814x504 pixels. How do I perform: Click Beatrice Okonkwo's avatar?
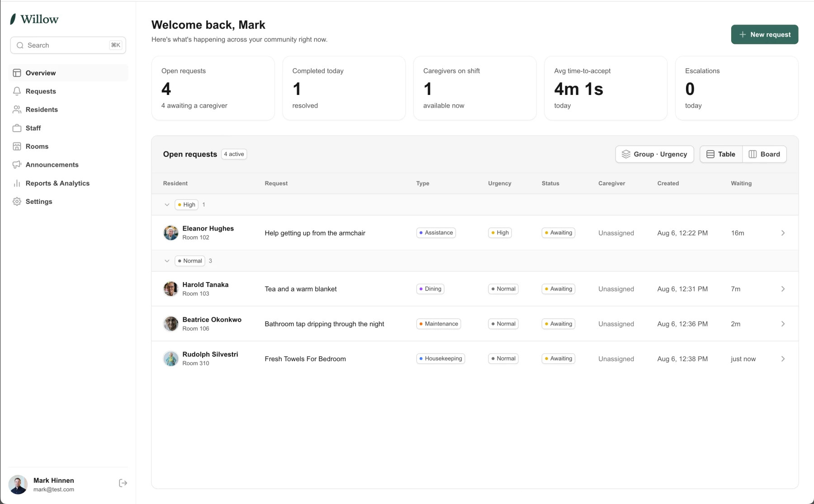point(171,324)
